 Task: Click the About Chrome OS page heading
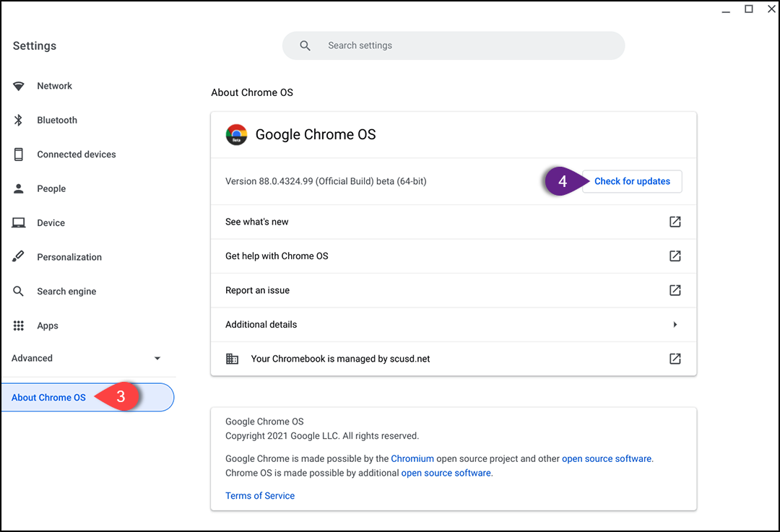[252, 92]
